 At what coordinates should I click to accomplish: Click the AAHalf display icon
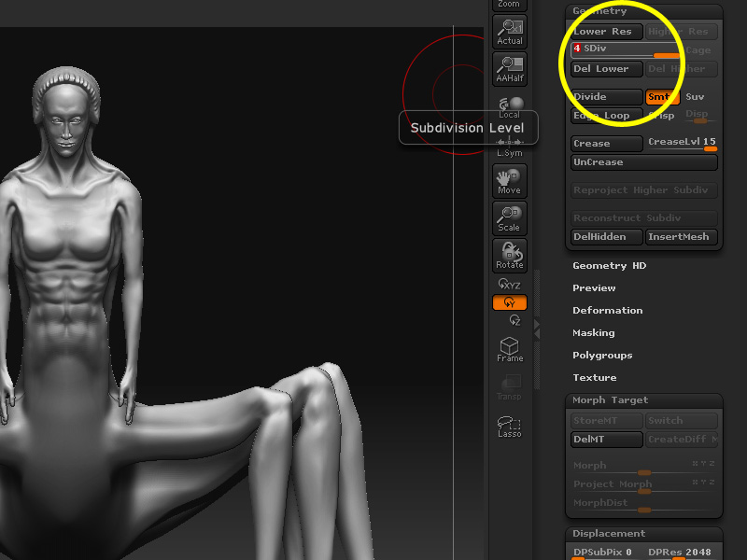(x=509, y=69)
